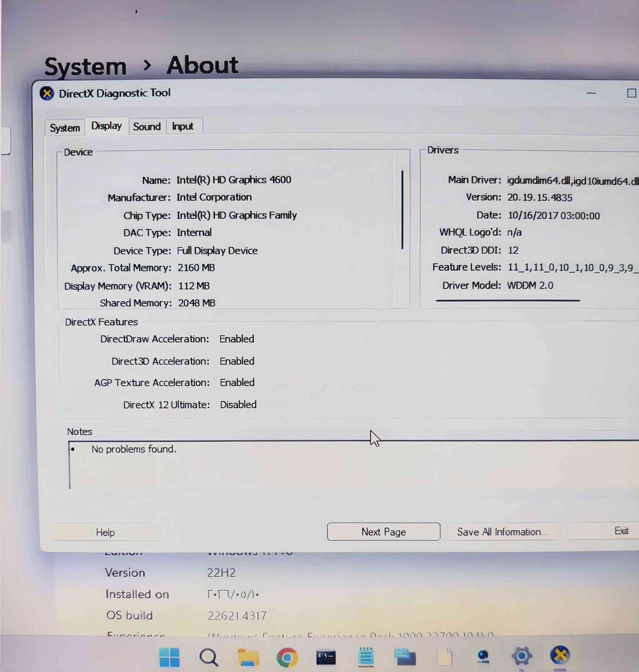Maximize the DirectX Diagnostic Tool window

[631, 93]
